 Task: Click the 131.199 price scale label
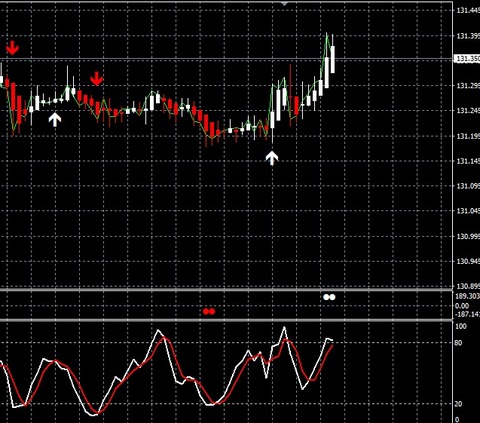[x=468, y=136]
